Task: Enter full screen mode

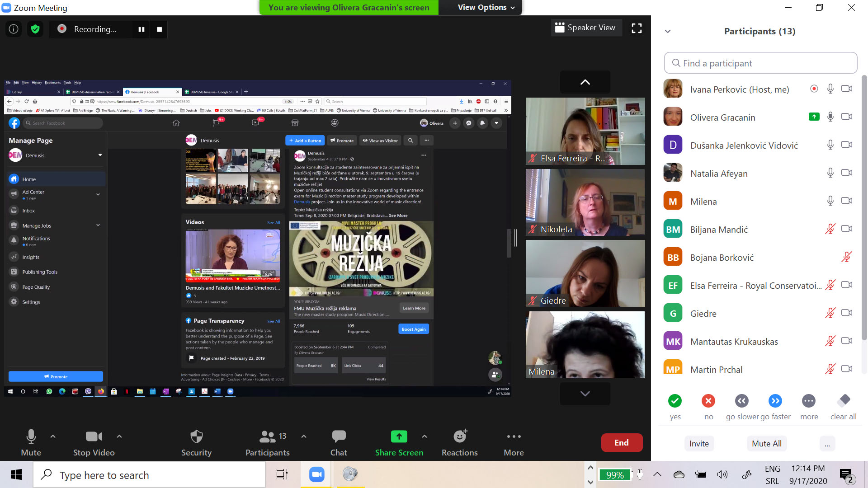Action: [x=637, y=28]
